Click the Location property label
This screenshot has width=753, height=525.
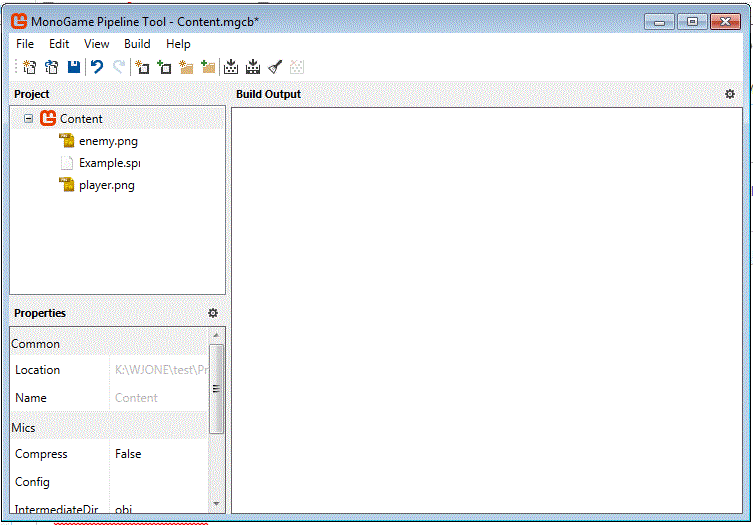click(x=37, y=370)
